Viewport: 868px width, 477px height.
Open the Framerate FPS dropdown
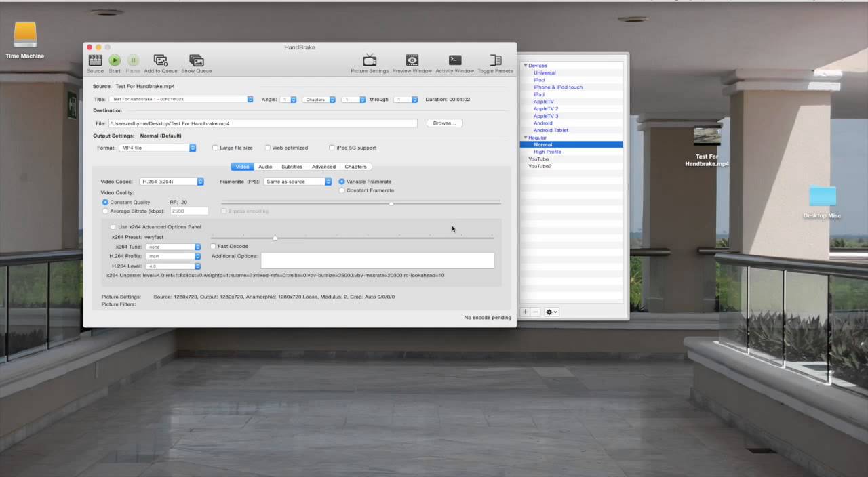[298, 182]
